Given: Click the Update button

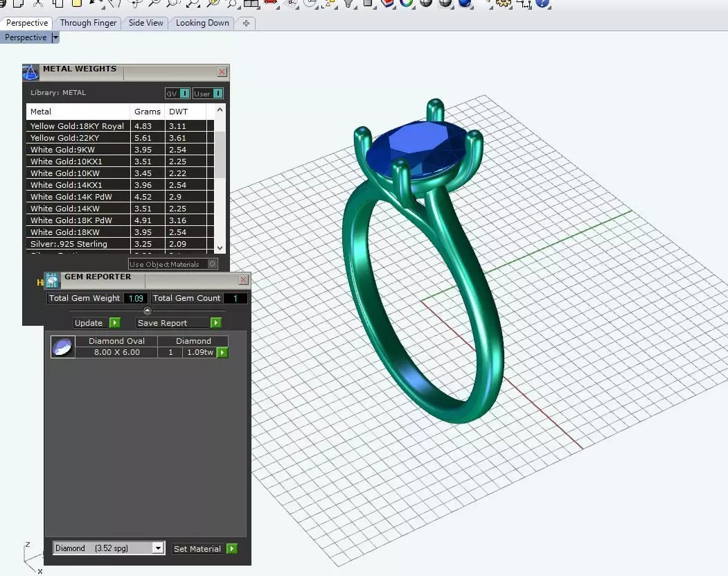Looking at the screenshot, I should tap(91, 322).
